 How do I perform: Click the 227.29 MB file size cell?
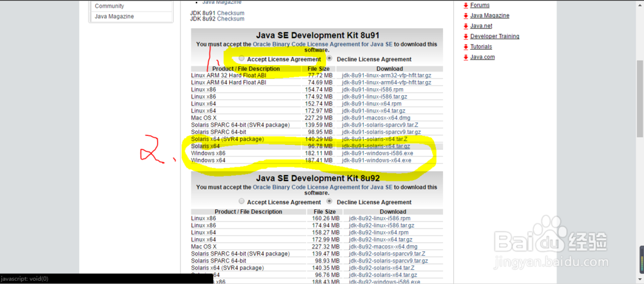coord(319,118)
